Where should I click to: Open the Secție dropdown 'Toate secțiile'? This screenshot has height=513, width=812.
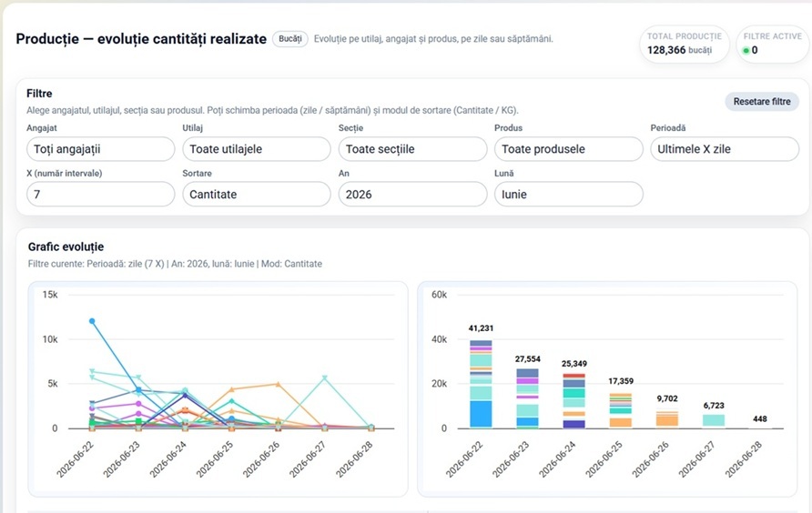click(x=412, y=149)
